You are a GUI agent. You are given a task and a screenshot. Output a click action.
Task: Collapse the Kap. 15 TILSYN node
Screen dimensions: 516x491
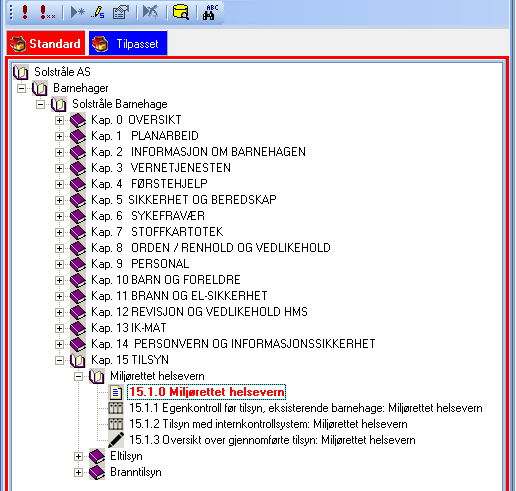click(59, 360)
